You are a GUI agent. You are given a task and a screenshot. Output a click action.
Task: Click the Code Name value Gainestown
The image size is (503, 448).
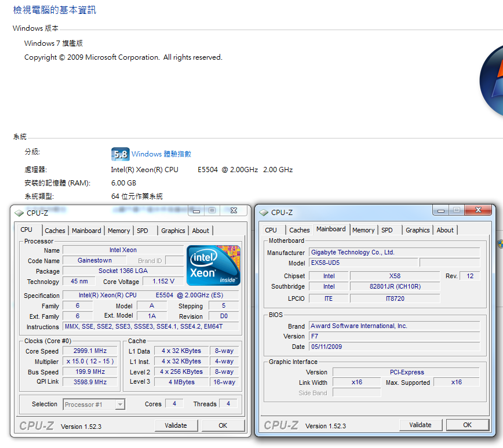click(94, 260)
